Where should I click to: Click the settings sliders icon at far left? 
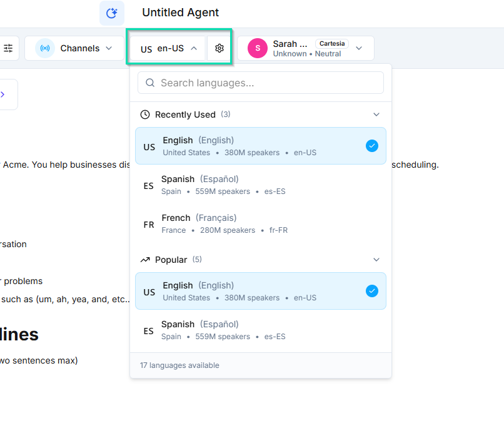pyautogui.click(x=8, y=48)
